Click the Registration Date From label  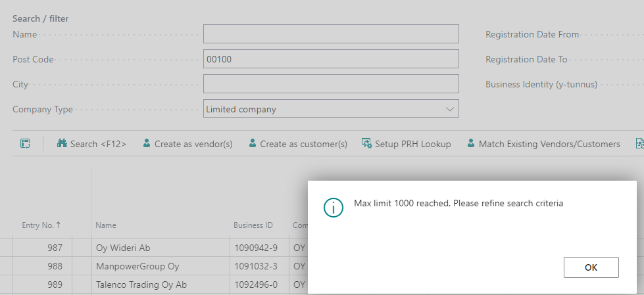pyautogui.click(x=532, y=34)
